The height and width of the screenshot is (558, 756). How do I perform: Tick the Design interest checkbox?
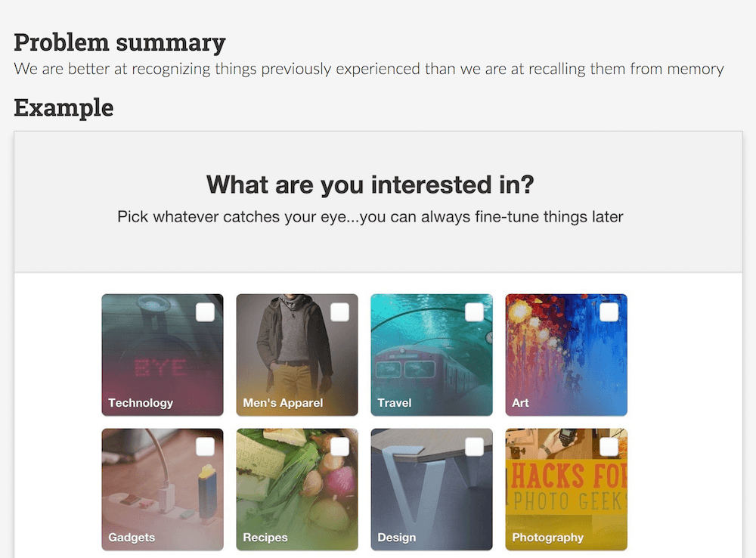tap(474, 447)
